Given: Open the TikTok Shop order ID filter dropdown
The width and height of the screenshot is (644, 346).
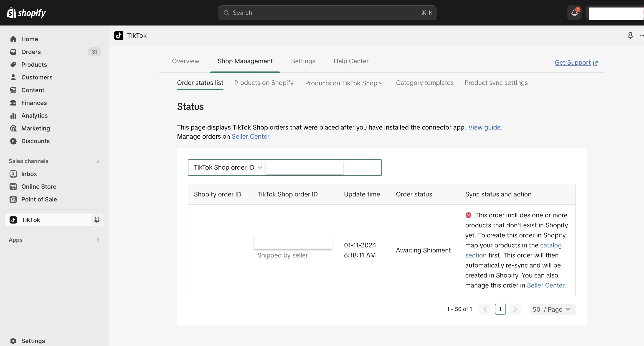Looking at the screenshot, I should 228,168.
